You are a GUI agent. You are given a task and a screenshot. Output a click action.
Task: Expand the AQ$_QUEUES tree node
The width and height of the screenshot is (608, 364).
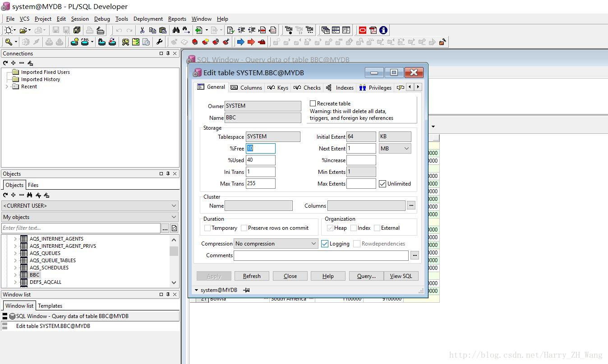click(15, 253)
